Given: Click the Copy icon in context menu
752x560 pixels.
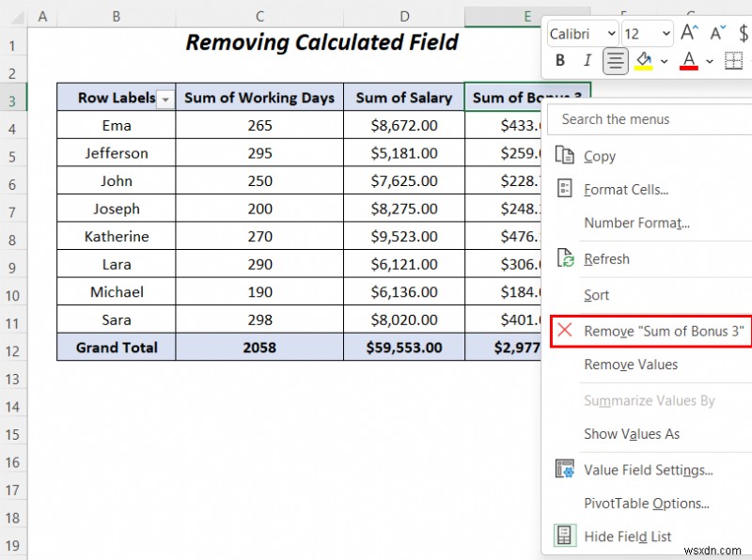Looking at the screenshot, I should [565, 155].
